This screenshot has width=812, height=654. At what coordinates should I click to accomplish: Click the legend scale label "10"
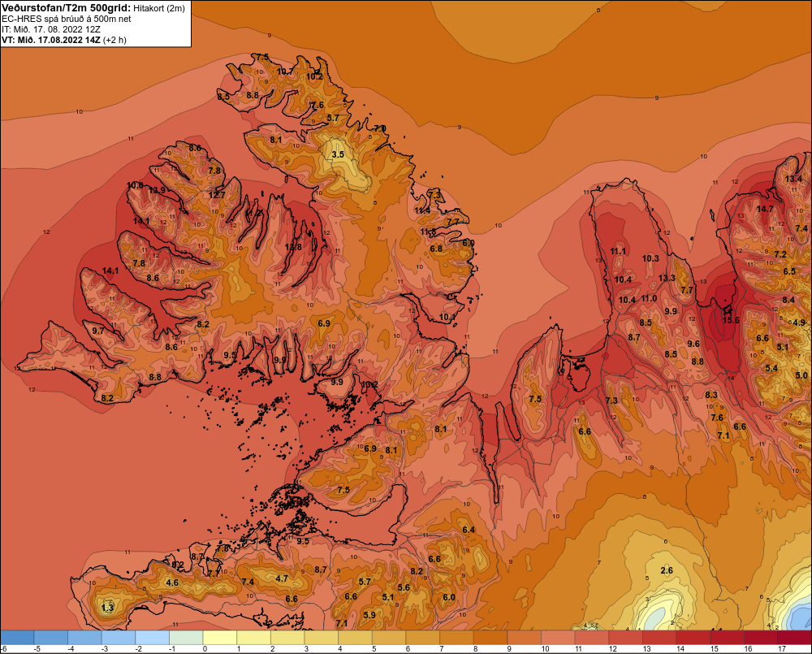(545, 649)
